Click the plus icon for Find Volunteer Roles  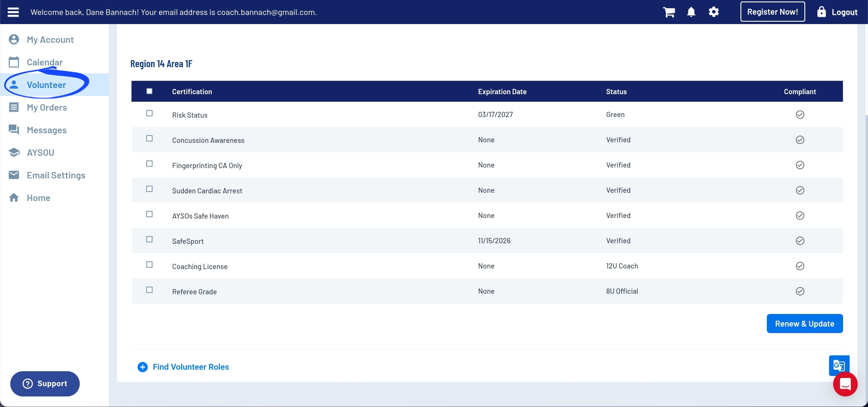click(x=143, y=367)
